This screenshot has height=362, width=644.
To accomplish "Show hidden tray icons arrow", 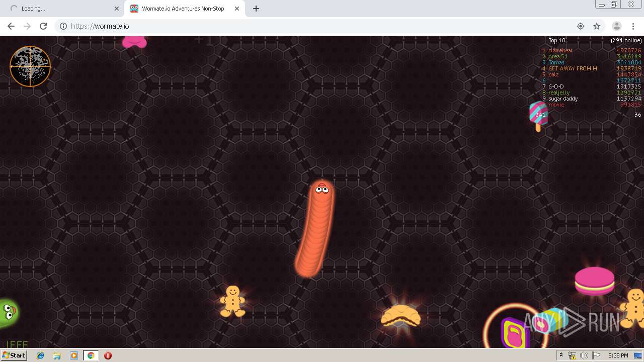I will click(561, 355).
